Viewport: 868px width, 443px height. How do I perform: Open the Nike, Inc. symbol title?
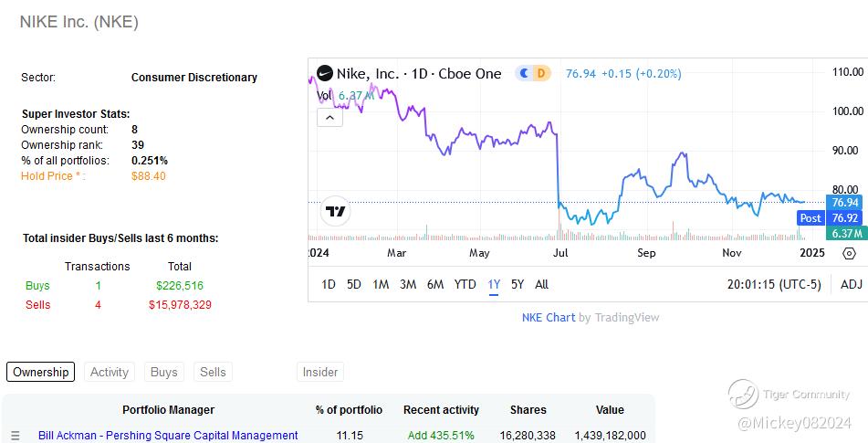coord(418,73)
